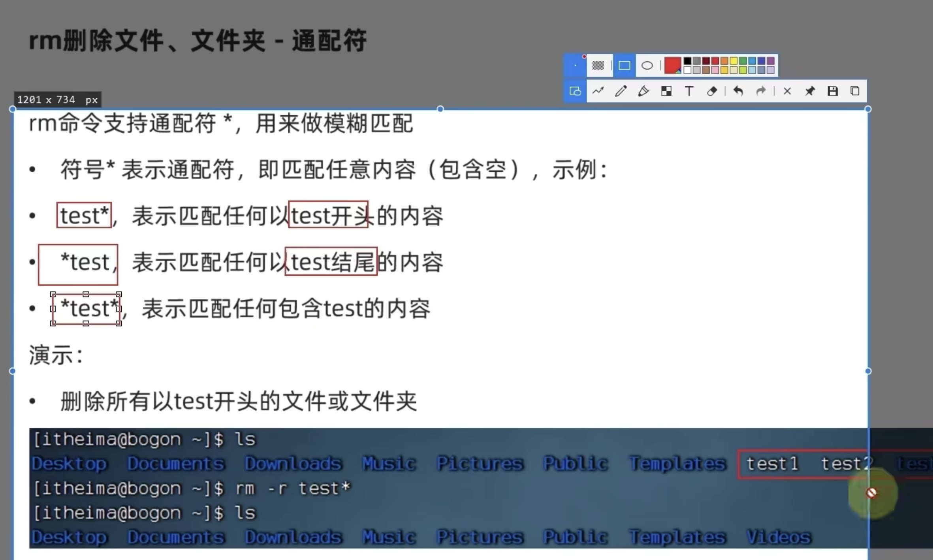Pick the dark maroon color swatch
Image resolution: width=933 pixels, height=560 pixels.
coord(706,61)
